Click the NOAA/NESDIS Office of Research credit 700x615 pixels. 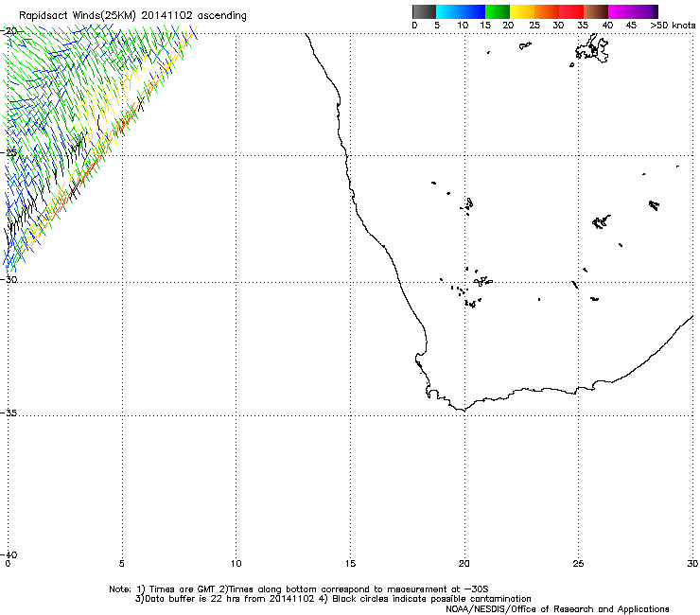[x=557, y=609]
